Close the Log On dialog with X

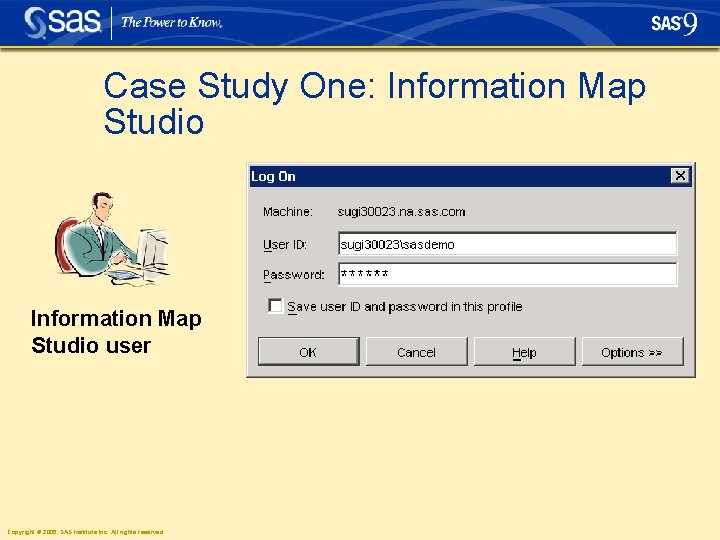pos(680,175)
